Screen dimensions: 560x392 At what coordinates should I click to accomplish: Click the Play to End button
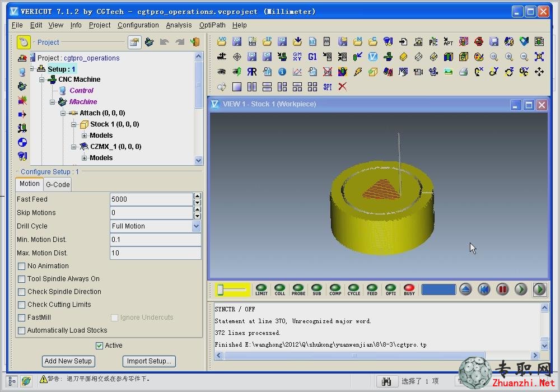point(539,289)
